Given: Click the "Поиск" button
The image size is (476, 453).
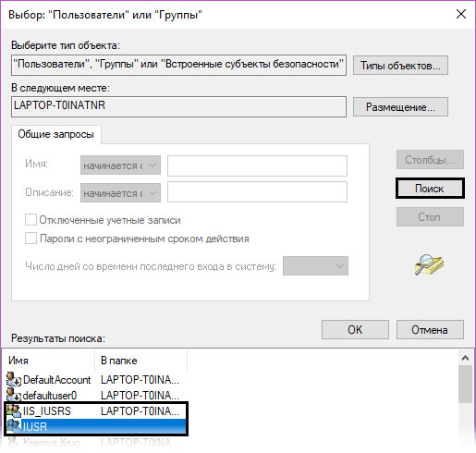Looking at the screenshot, I should [x=430, y=189].
